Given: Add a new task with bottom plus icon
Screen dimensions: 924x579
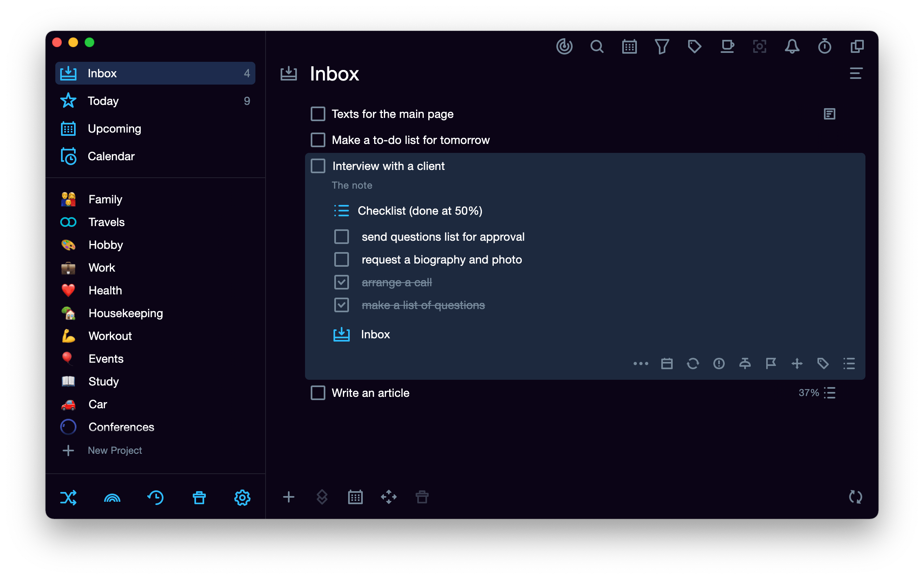Looking at the screenshot, I should pos(289,497).
